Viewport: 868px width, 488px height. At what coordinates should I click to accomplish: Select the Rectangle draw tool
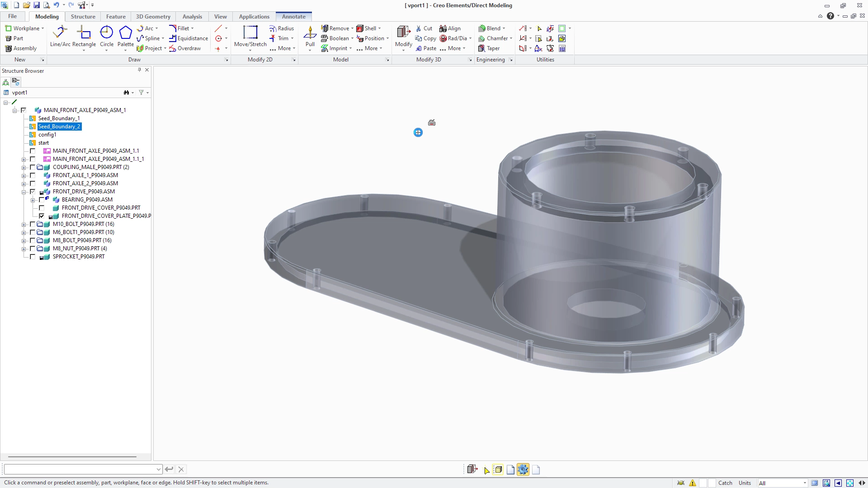84,36
